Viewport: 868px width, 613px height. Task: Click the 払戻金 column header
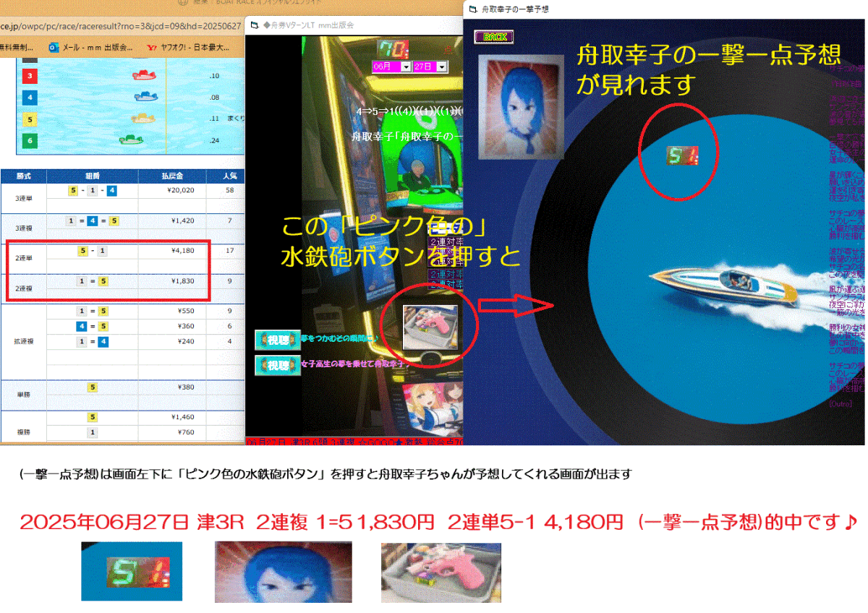171,176
